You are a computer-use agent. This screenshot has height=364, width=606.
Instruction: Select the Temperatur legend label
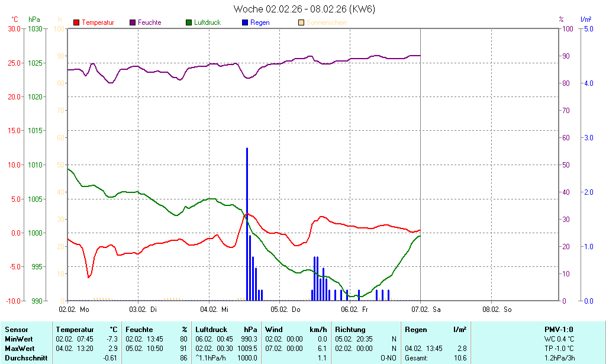pos(98,22)
